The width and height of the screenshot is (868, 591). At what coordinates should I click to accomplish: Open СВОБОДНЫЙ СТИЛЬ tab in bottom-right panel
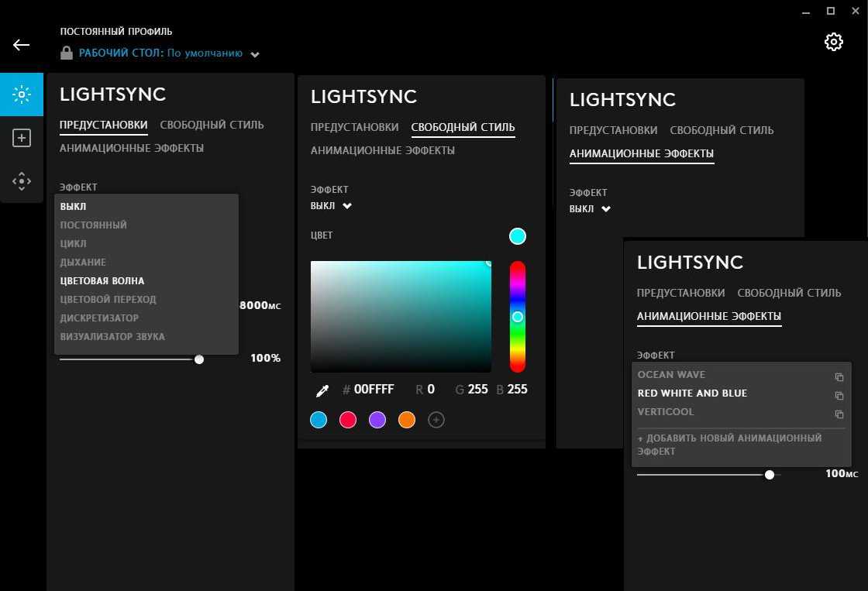pyautogui.click(x=790, y=294)
